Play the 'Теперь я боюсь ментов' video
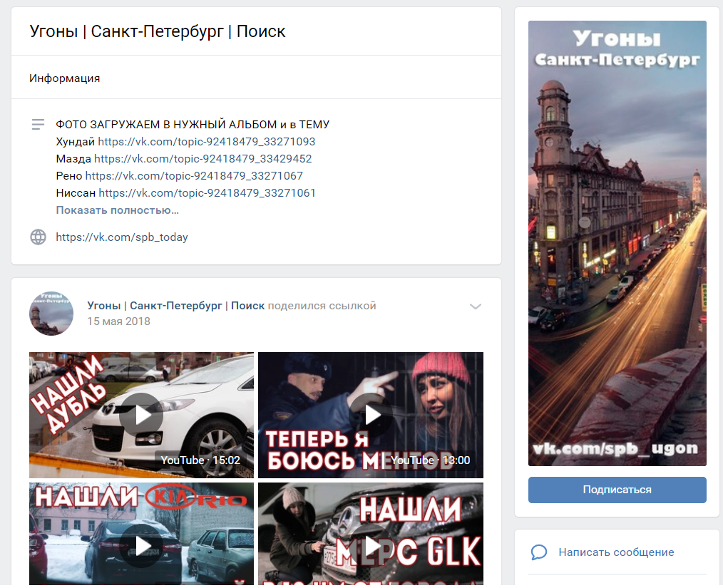Image resolution: width=723 pixels, height=588 pixels. (371, 415)
